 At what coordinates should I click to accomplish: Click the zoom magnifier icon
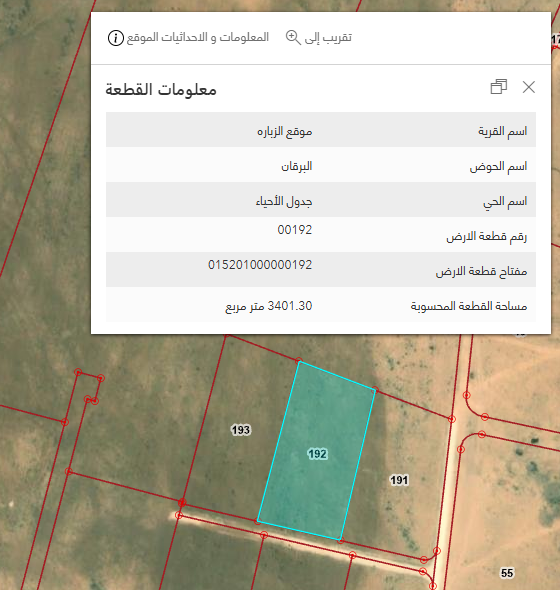[293, 38]
